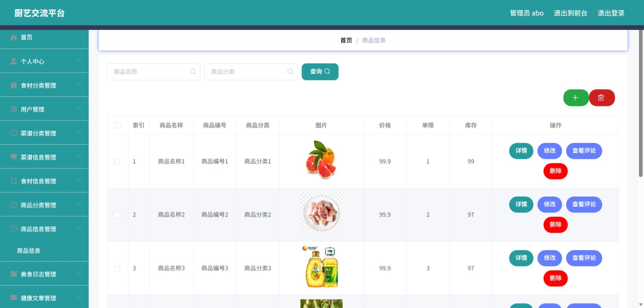This screenshot has width=644, height=308.
Task: Click the icon beside 商品分类管理
Action: [x=14, y=205]
